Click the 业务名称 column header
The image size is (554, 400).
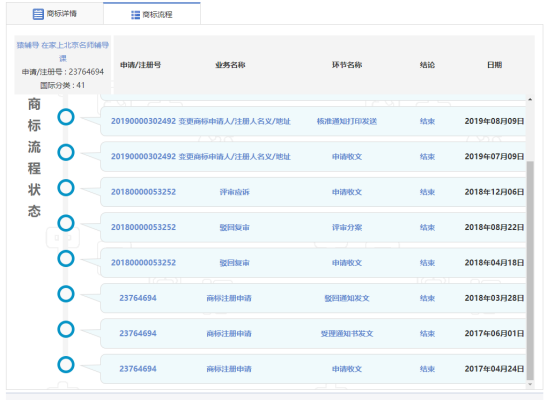pos(230,65)
